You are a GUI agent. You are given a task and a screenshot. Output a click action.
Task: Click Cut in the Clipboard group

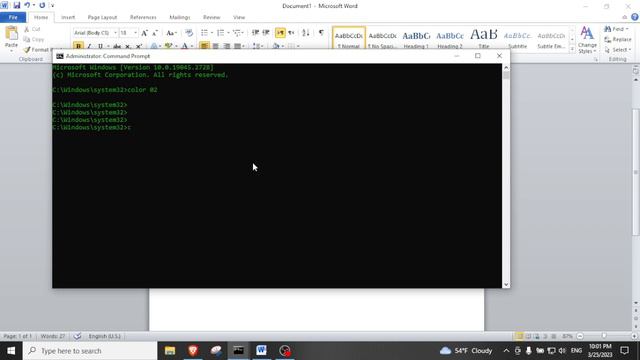click(32, 29)
